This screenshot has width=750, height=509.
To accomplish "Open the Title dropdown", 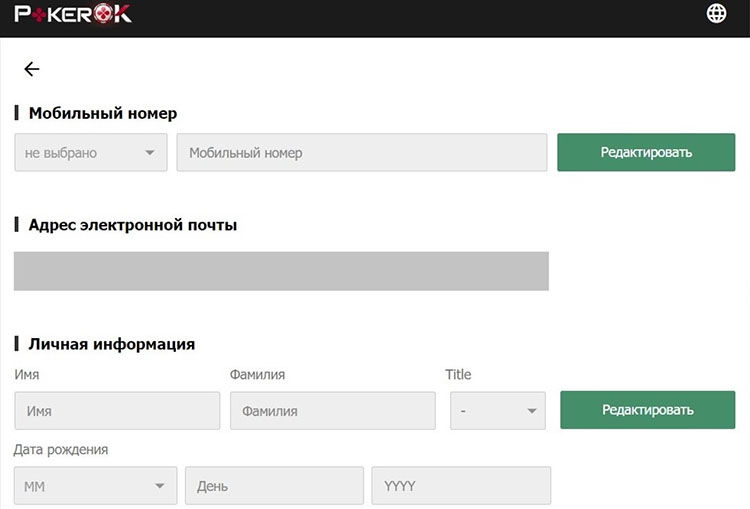I will [497, 410].
